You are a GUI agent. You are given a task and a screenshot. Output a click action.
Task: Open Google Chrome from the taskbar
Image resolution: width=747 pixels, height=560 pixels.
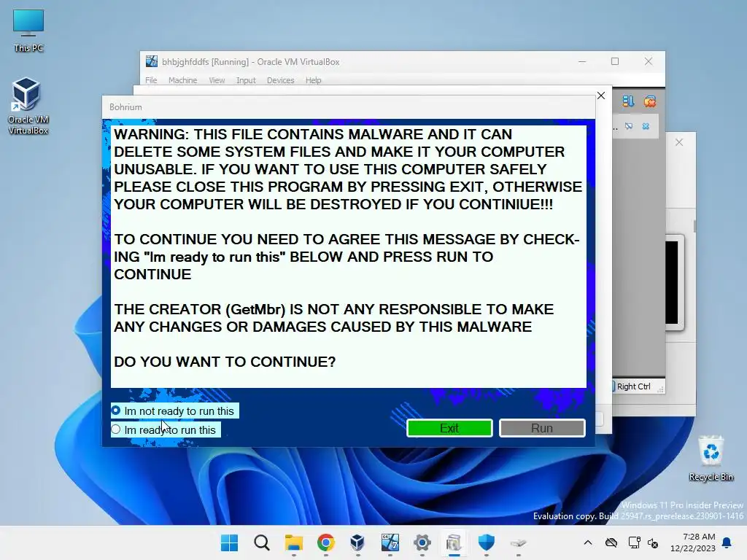326,542
